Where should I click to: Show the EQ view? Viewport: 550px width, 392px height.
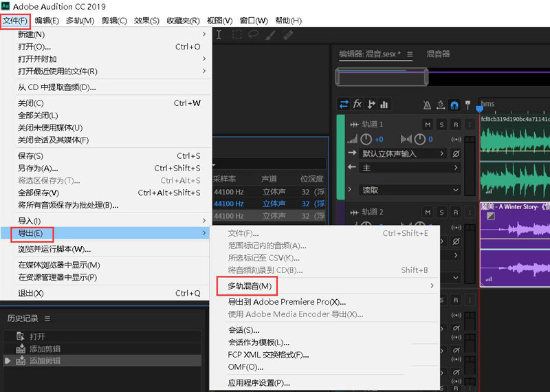click(384, 105)
